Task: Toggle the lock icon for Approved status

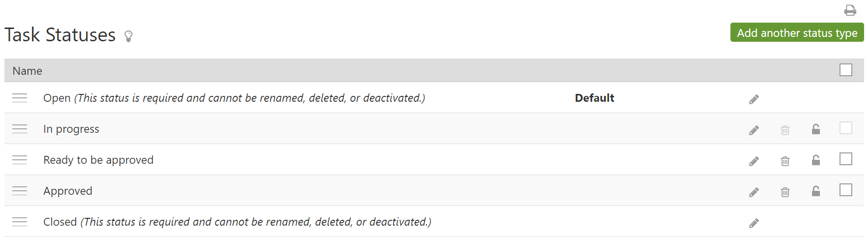Action: pos(816,191)
